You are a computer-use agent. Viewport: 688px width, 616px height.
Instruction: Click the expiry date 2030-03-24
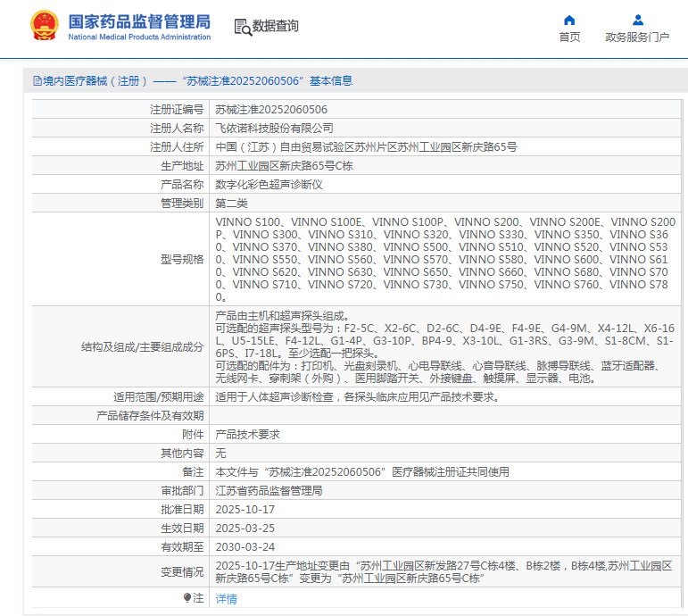point(245,547)
